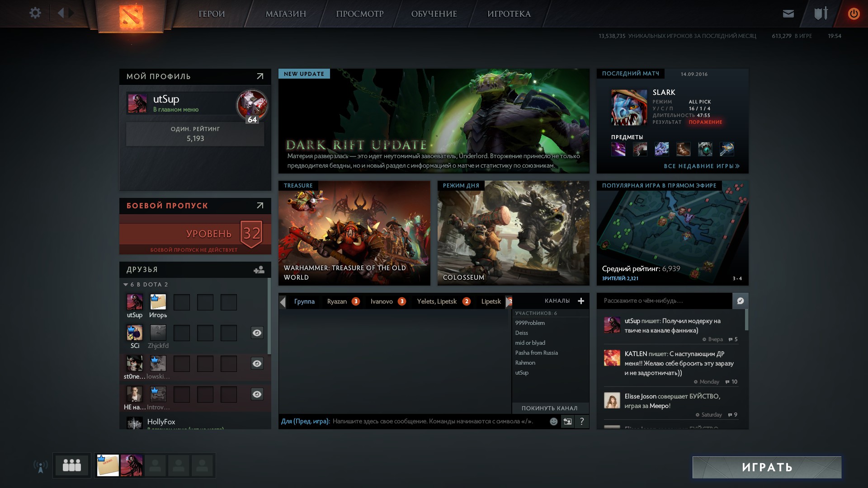Image resolution: width=868 pixels, height=488 pixels.
Task: Open the Все недавние игры link
Action: click(701, 166)
